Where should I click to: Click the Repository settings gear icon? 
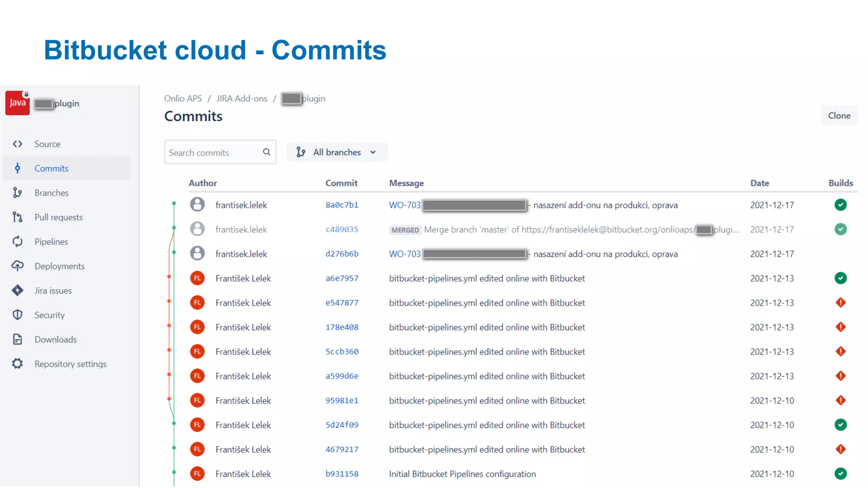coord(17,363)
